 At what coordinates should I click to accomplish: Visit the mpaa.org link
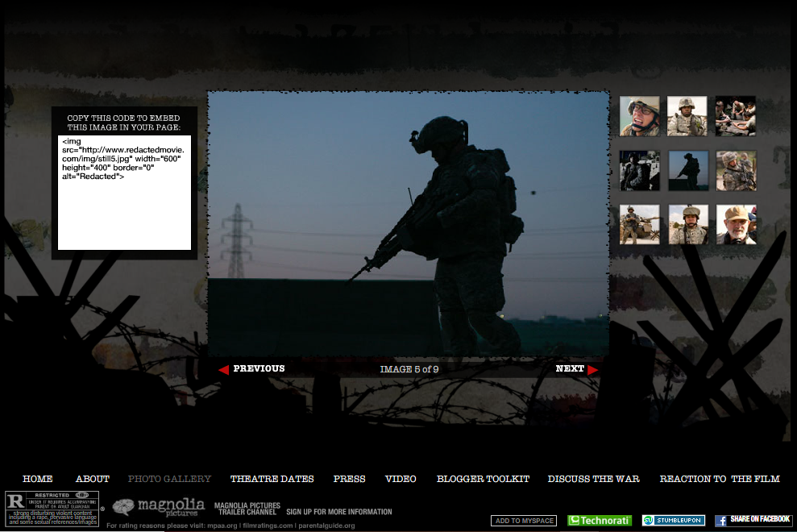click(222, 526)
